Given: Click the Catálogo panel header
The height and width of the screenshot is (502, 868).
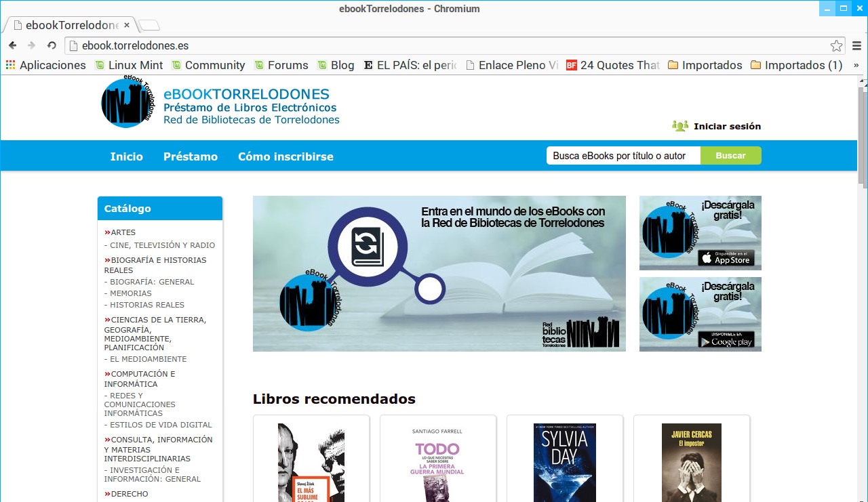Looking at the screenshot, I should [160, 209].
